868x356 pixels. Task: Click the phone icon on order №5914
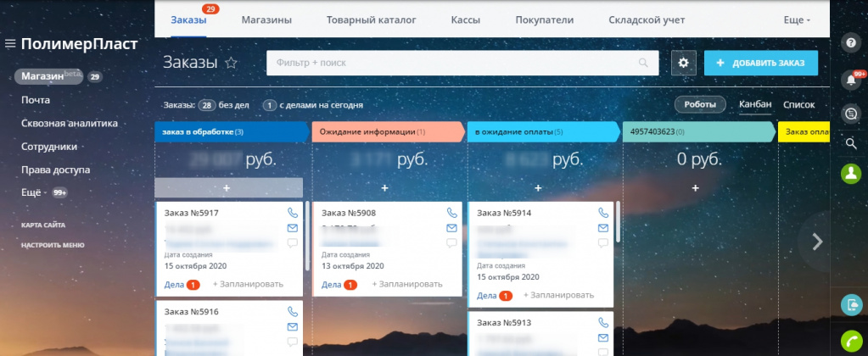click(x=603, y=213)
